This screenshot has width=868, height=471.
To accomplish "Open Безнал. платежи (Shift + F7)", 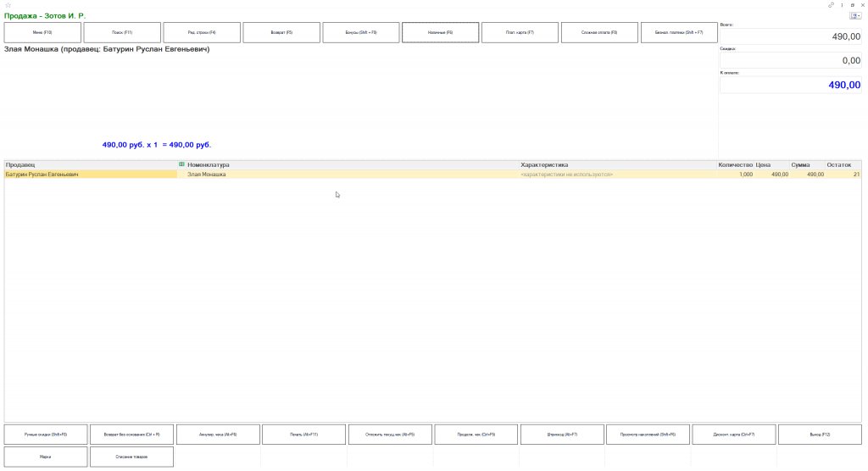I will point(679,33).
